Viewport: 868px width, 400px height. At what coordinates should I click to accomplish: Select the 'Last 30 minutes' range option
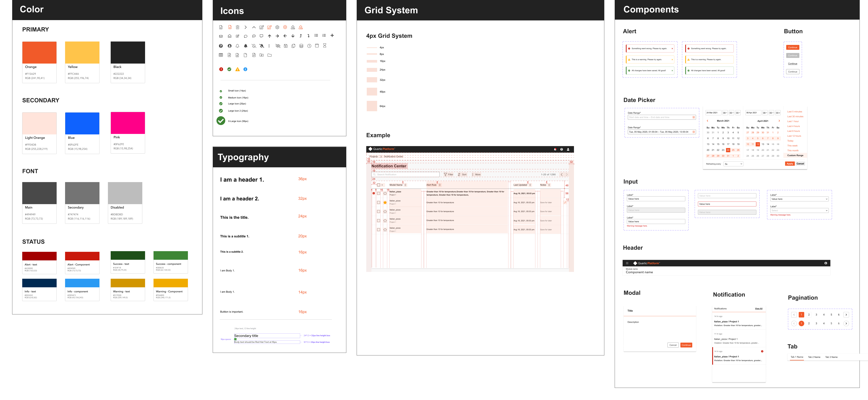pos(795,117)
